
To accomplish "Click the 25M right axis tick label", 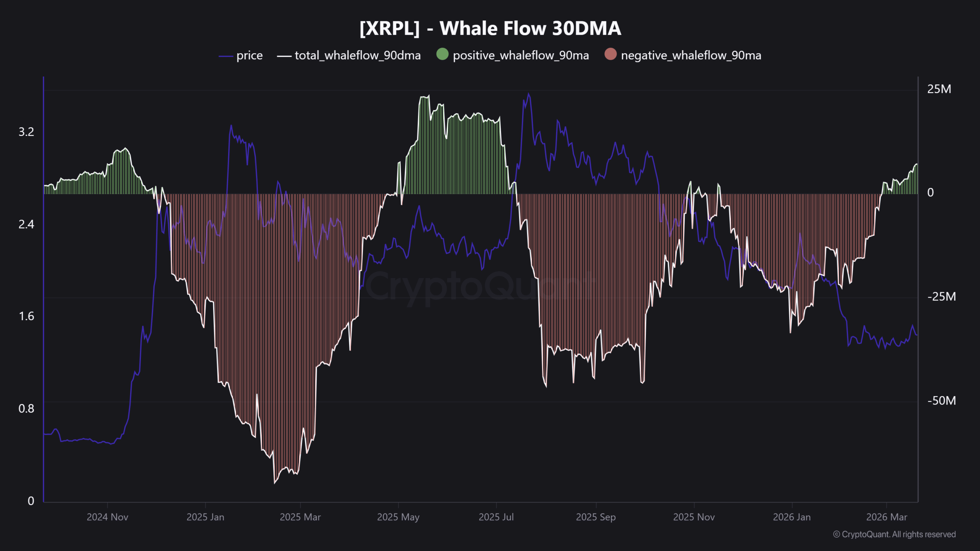I will pyautogui.click(x=939, y=89).
